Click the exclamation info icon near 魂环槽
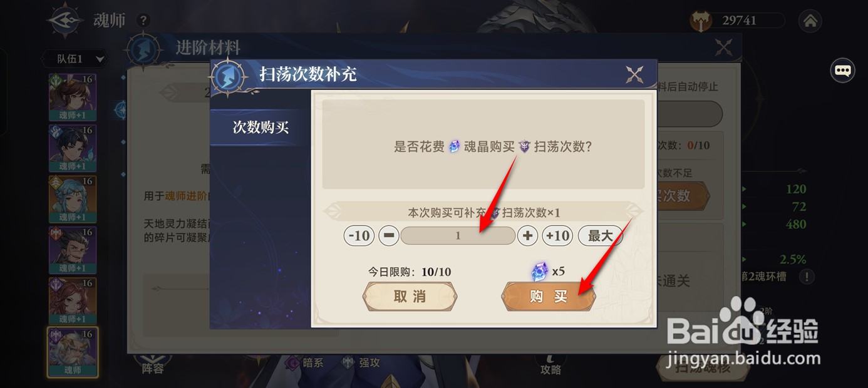Image resolution: width=868 pixels, height=388 pixels. tap(807, 276)
